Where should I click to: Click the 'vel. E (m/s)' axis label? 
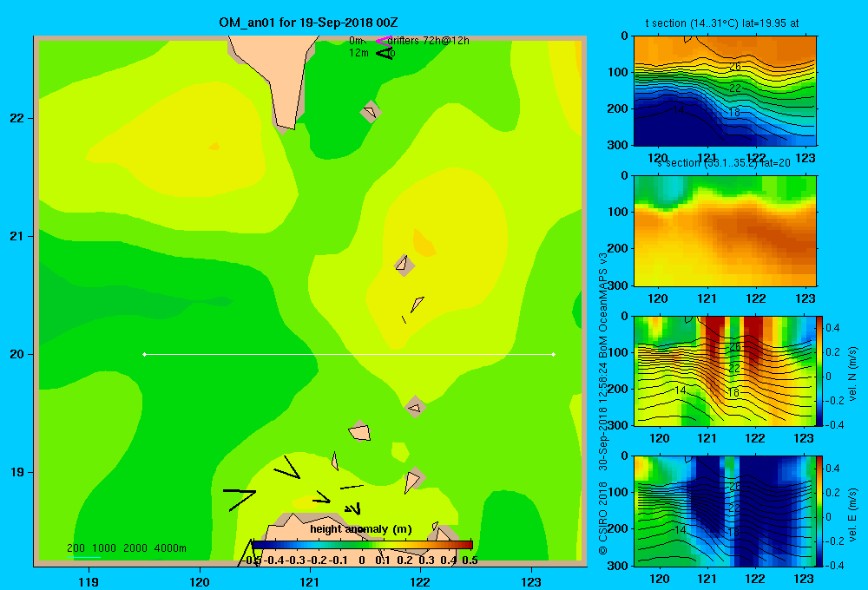(x=853, y=515)
